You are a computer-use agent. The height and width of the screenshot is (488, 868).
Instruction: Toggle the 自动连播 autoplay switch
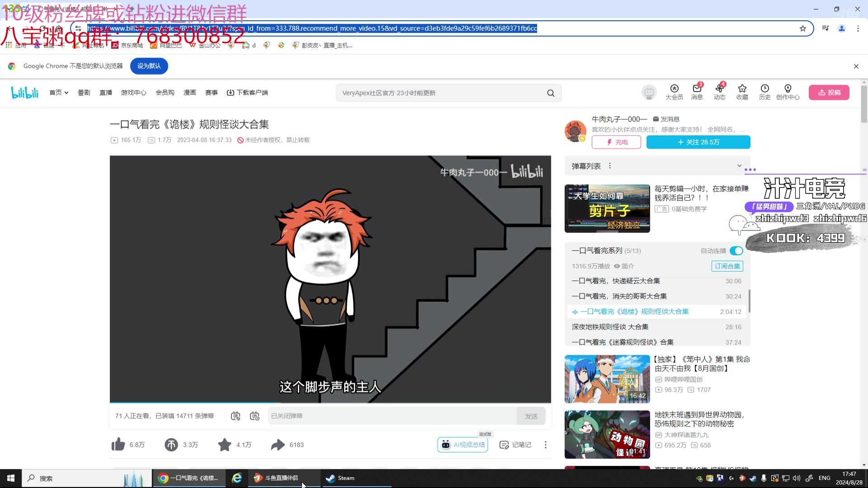[736, 251]
